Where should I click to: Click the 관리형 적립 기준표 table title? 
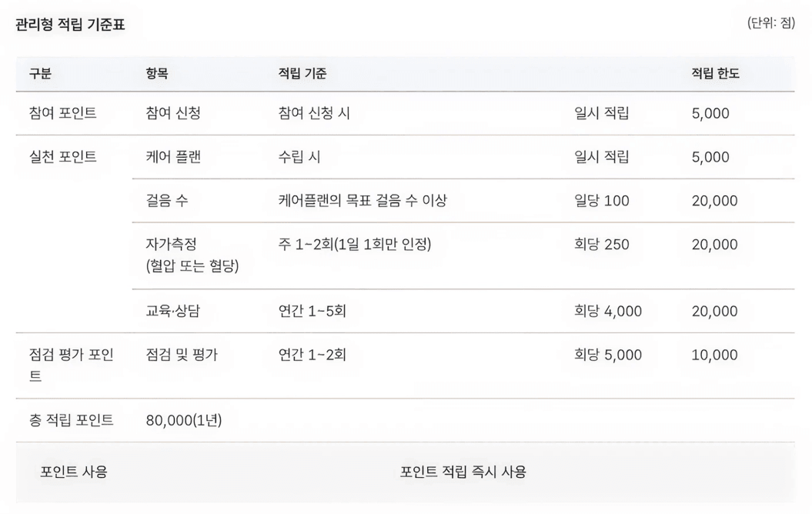pyautogui.click(x=70, y=25)
